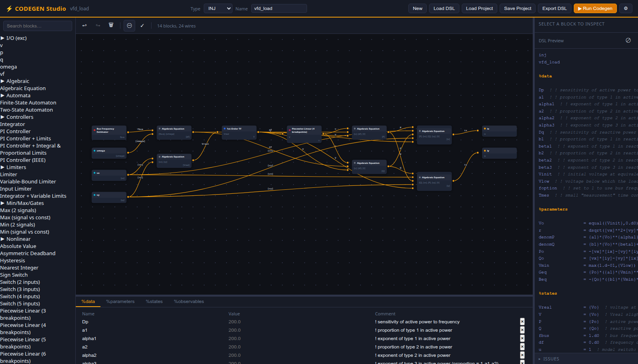Click the a1 comment about active power
Viewport: 638px width, 364px height.
point(414,330)
